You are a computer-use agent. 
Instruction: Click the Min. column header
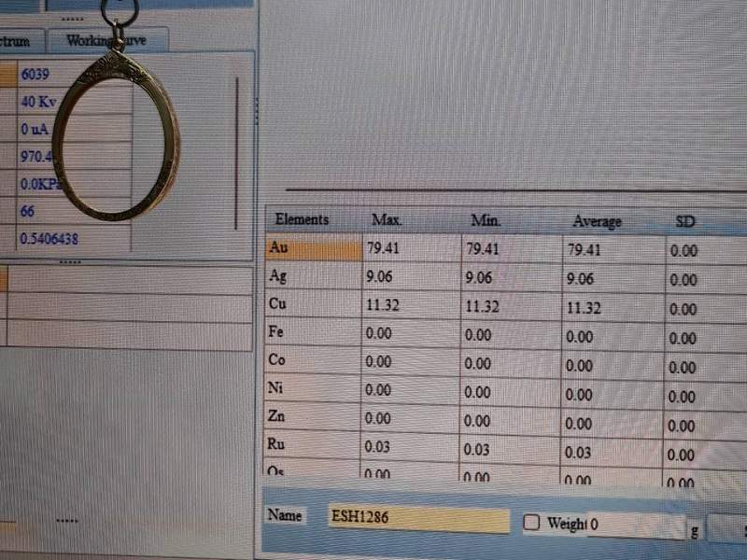(x=486, y=221)
